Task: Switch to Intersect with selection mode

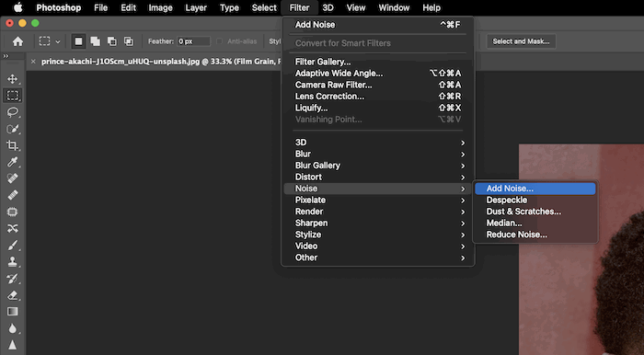Action: [129, 41]
